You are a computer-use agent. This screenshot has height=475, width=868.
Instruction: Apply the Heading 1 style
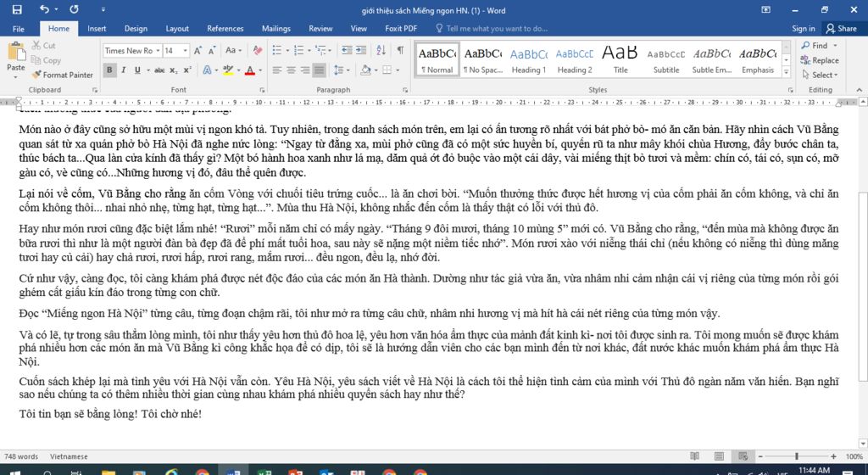coord(529,59)
